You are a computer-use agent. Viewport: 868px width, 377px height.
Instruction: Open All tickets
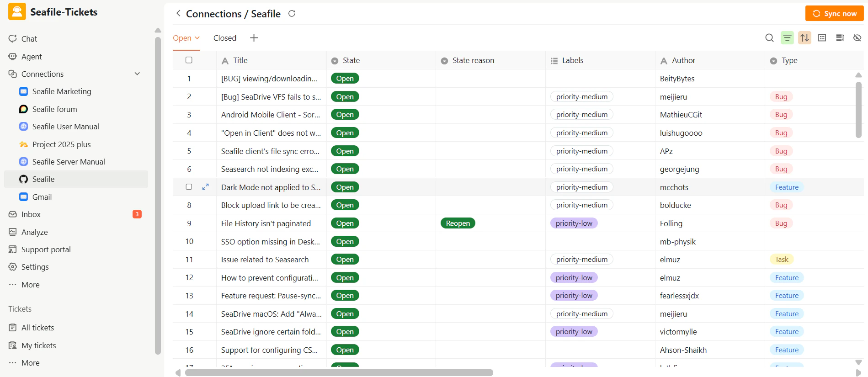click(37, 328)
